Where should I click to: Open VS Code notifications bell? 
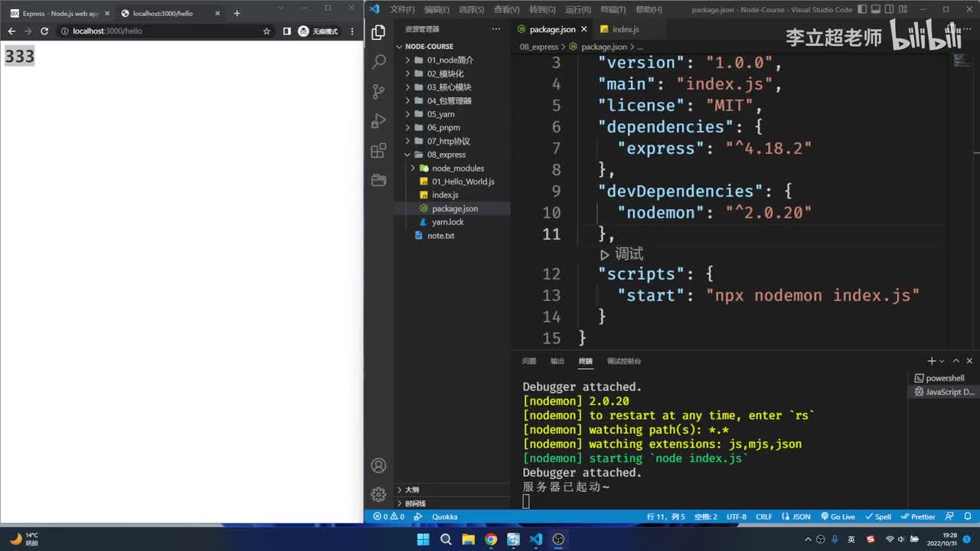[969, 517]
